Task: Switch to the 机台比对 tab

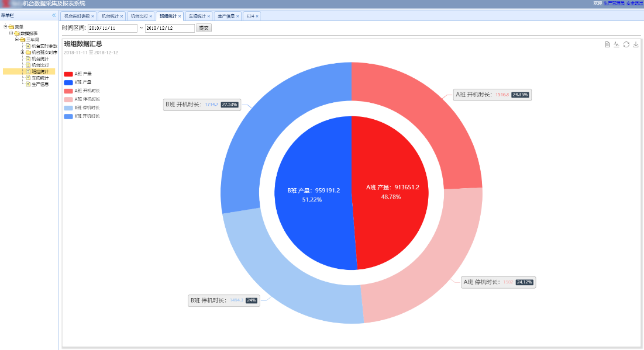Action: click(x=139, y=16)
